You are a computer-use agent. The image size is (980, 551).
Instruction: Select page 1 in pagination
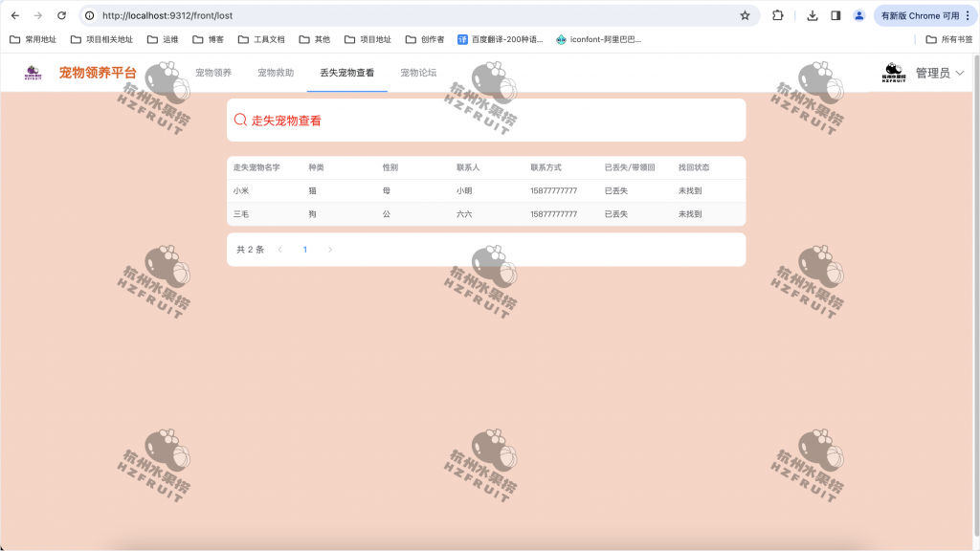click(304, 249)
